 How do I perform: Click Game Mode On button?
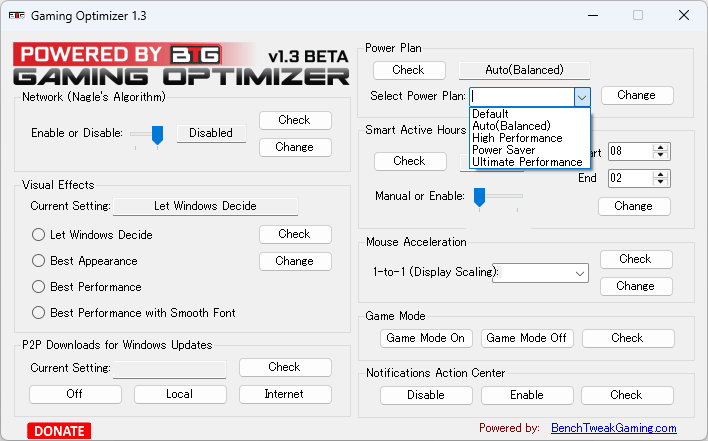click(426, 338)
